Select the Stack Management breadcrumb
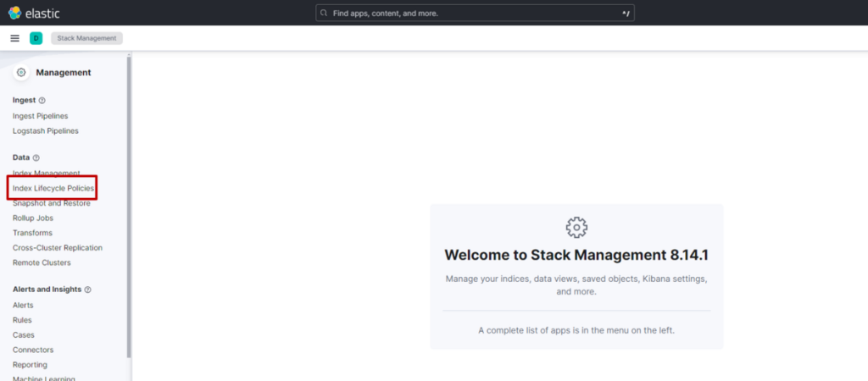Screen dimensions: 868x381 (x=87, y=38)
